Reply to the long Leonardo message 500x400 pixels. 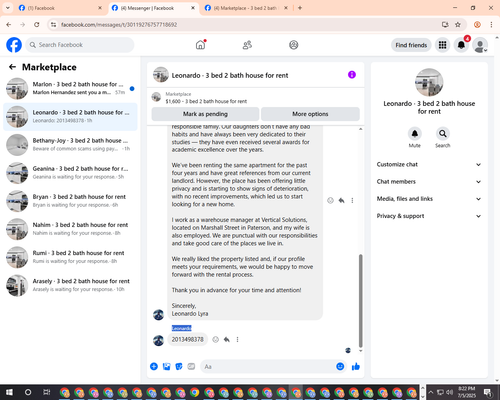tap(341, 200)
